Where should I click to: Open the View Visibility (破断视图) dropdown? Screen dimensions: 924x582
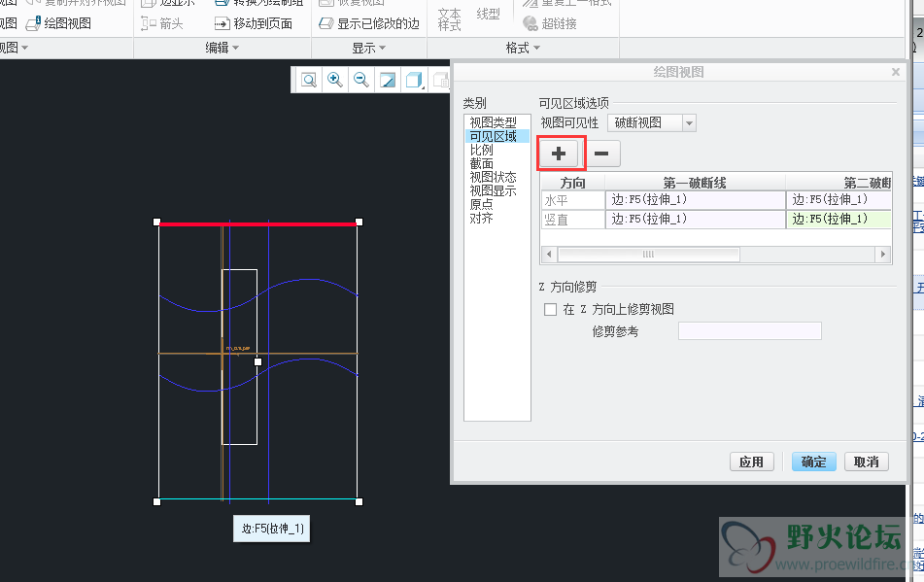(x=689, y=123)
